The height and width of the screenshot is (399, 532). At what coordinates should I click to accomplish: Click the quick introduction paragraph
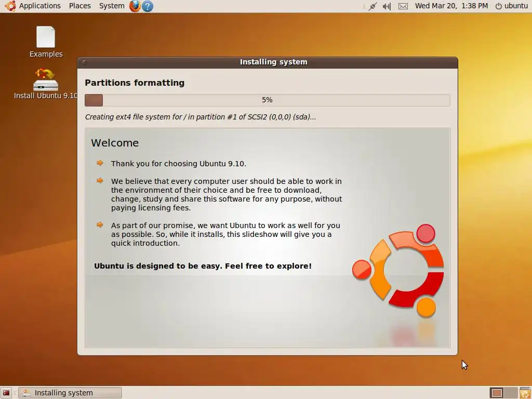[225, 234]
